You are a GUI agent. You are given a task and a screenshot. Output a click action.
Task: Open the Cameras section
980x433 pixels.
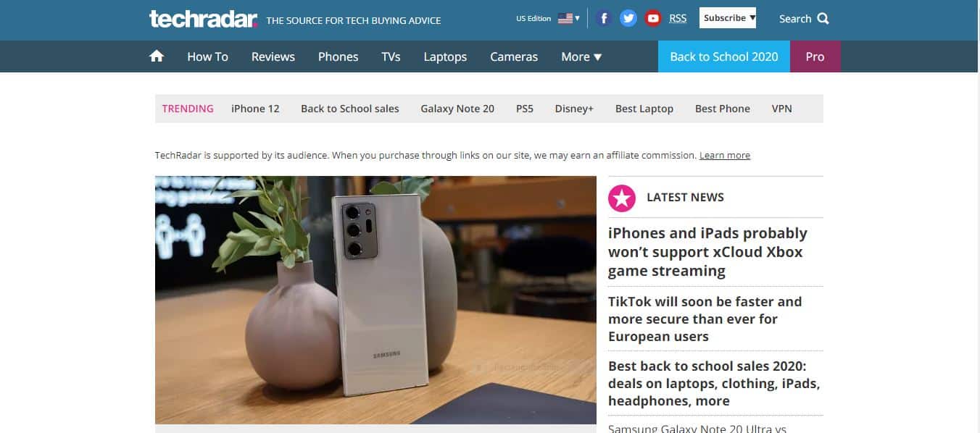click(514, 56)
